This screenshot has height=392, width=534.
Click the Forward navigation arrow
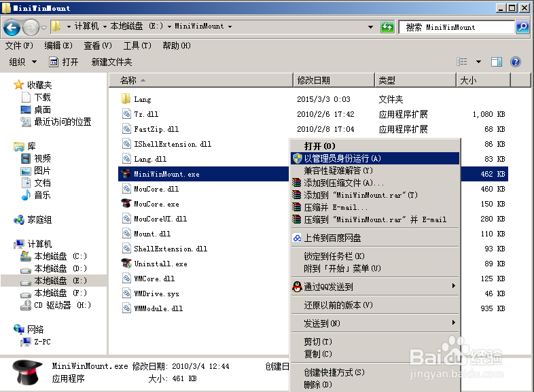(x=31, y=27)
